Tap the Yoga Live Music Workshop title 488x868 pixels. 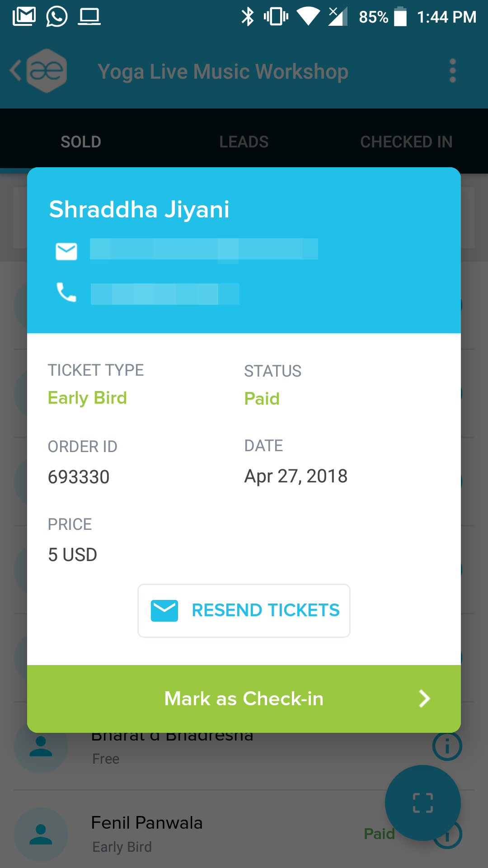point(223,71)
